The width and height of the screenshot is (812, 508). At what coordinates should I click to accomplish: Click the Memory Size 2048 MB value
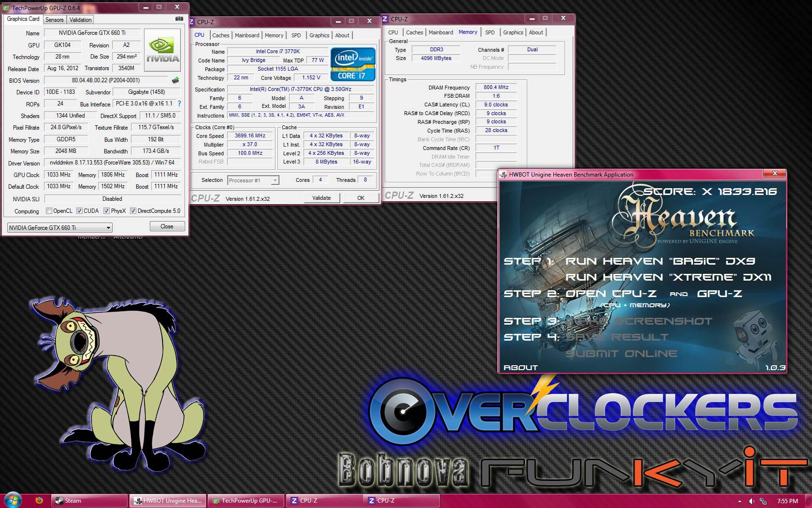coord(66,151)
